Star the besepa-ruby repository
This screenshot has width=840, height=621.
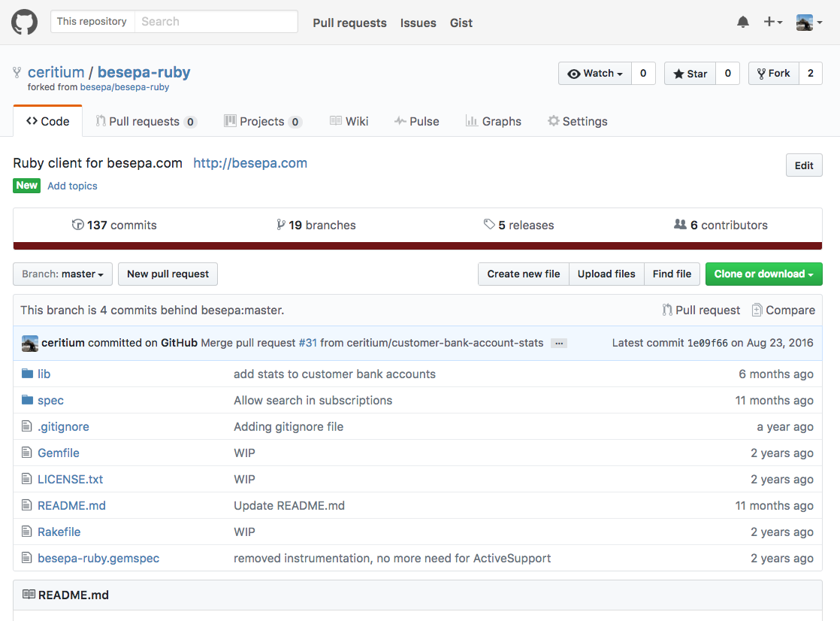click(689, 73)
